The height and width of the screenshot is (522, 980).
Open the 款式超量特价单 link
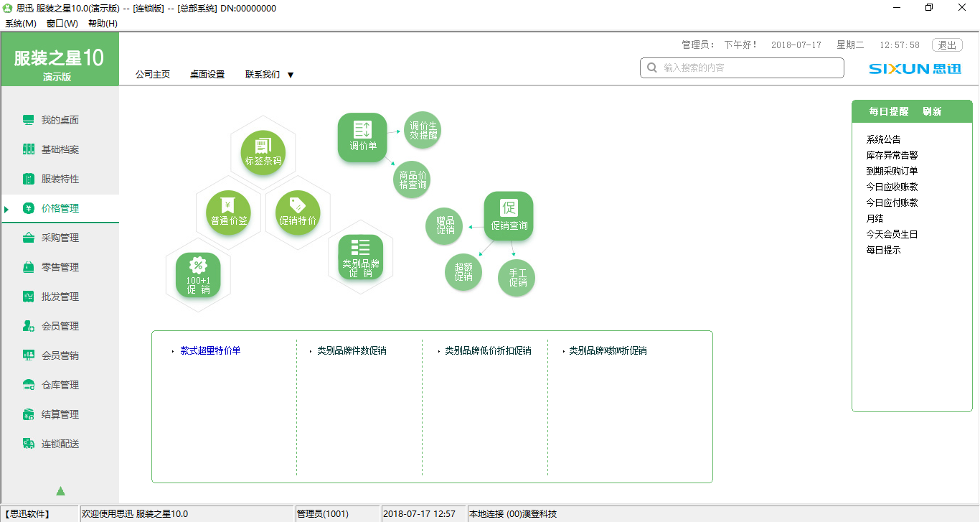210,350
